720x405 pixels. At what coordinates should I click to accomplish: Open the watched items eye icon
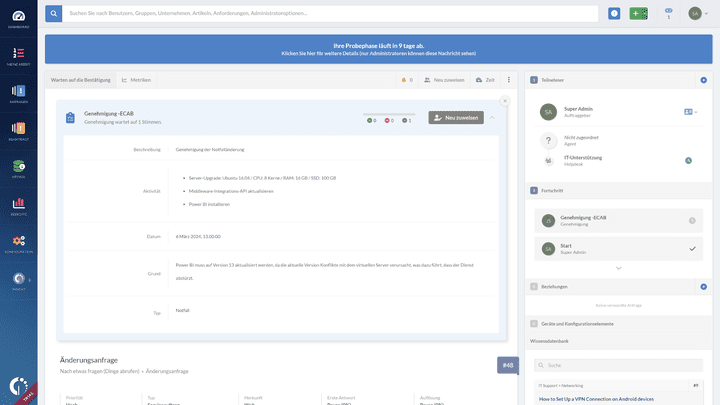669,13
